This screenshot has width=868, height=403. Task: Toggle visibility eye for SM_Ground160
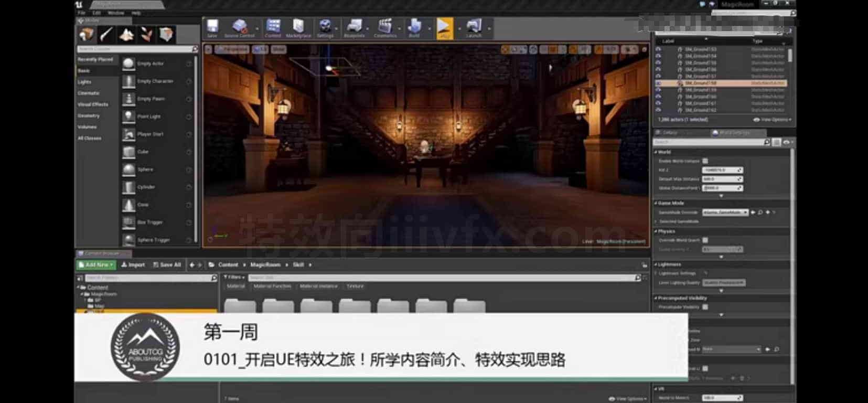point(659,97)
